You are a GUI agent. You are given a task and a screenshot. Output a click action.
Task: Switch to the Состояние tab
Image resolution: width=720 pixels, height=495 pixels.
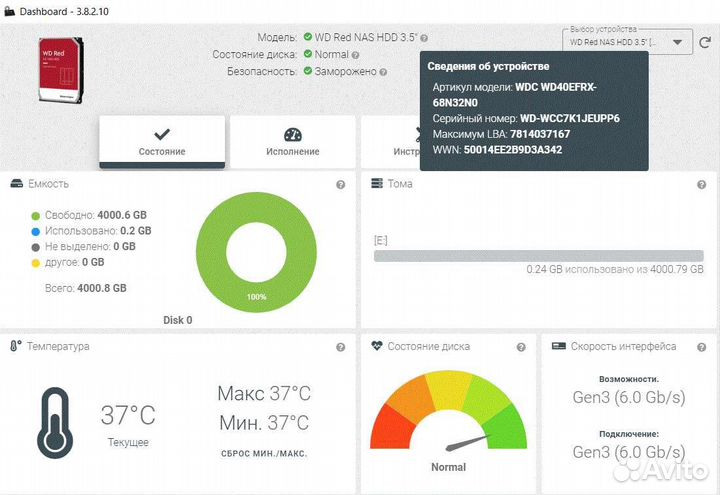tap(162, 141)
